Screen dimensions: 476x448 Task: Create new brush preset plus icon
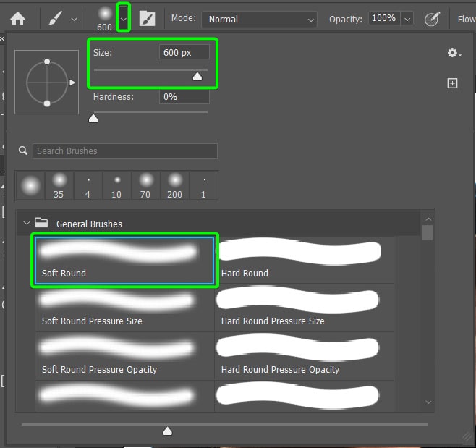point(452,83)
